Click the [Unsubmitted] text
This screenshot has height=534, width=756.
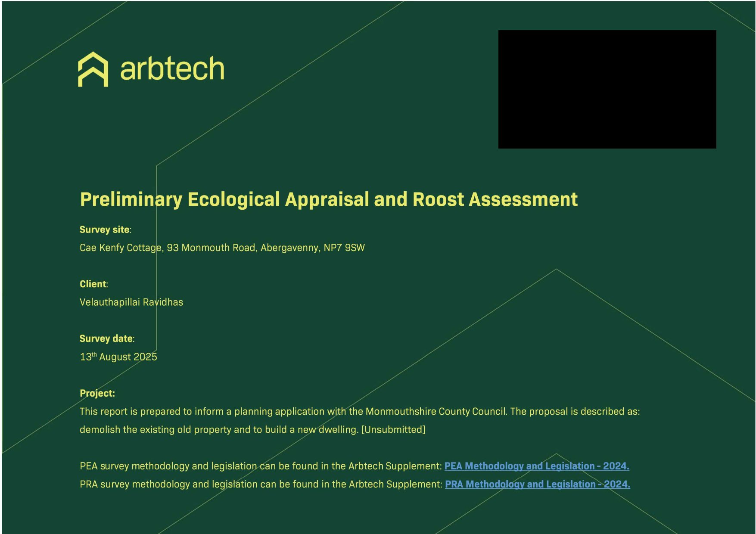pyautogui.click(x=393, y=430)
